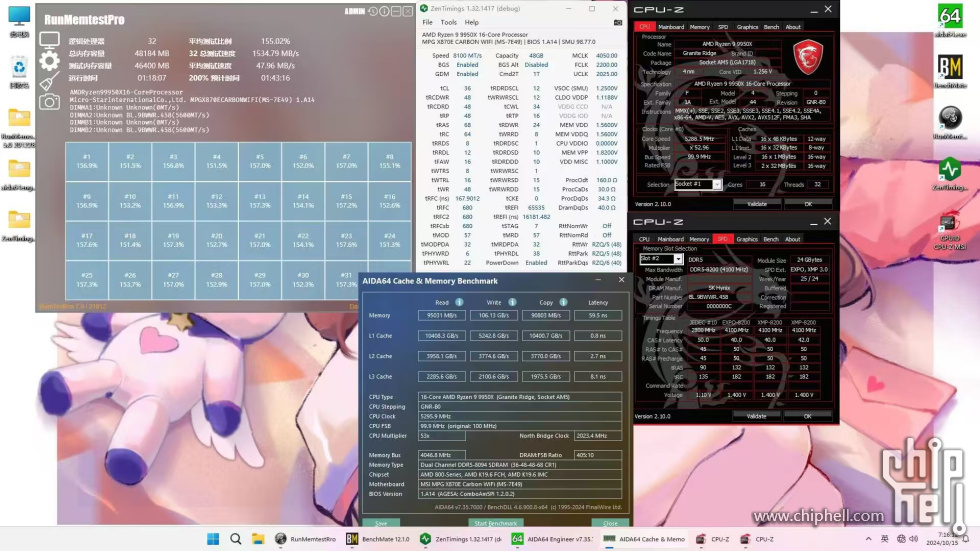Viewport: 980px width, 551px height.
Task: Switch to CPU tab in bottom CPU-Z
Action: pos(644,239)
